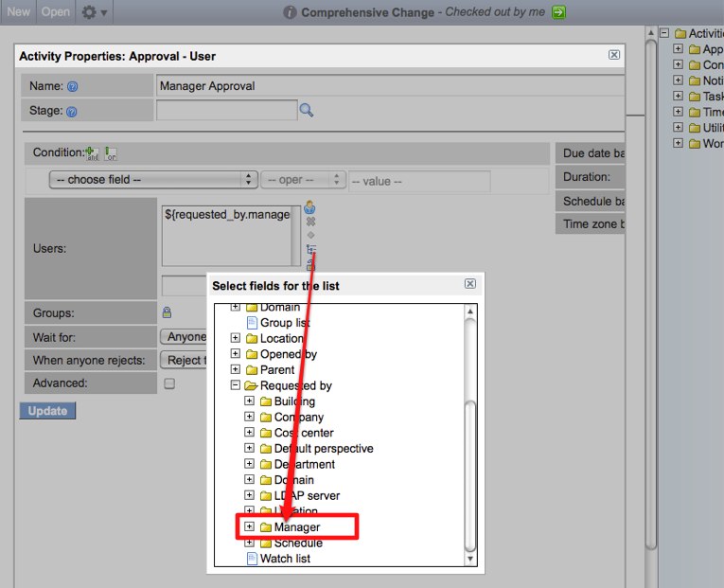Click the New menu item
724x588 pixels.
[x=19, y=12]
